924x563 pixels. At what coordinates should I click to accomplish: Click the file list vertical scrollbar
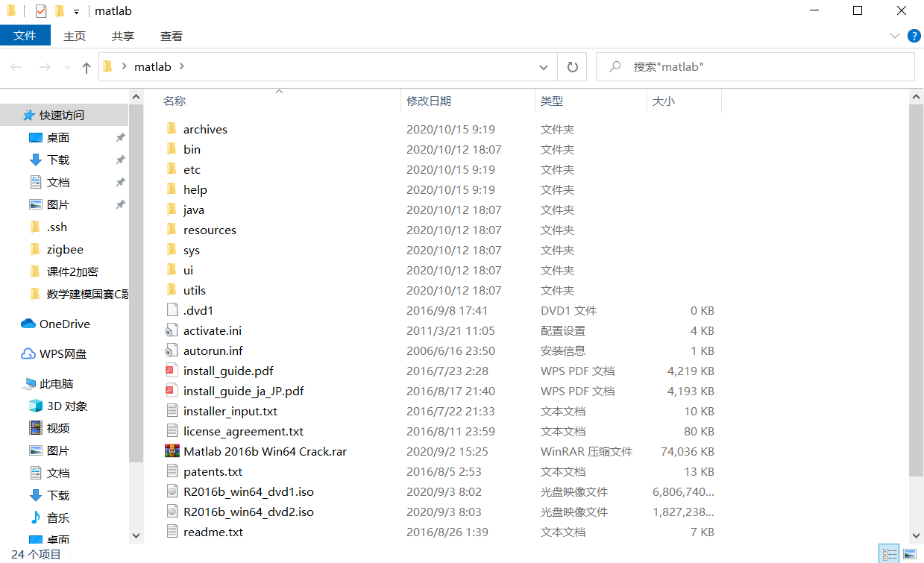917,289
